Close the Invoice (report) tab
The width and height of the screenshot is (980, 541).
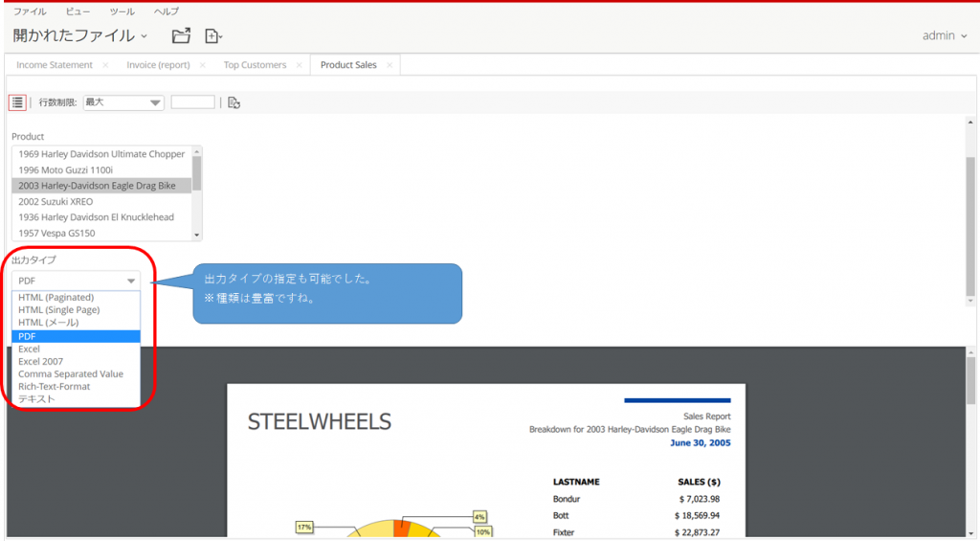click(x=203, y=65)
